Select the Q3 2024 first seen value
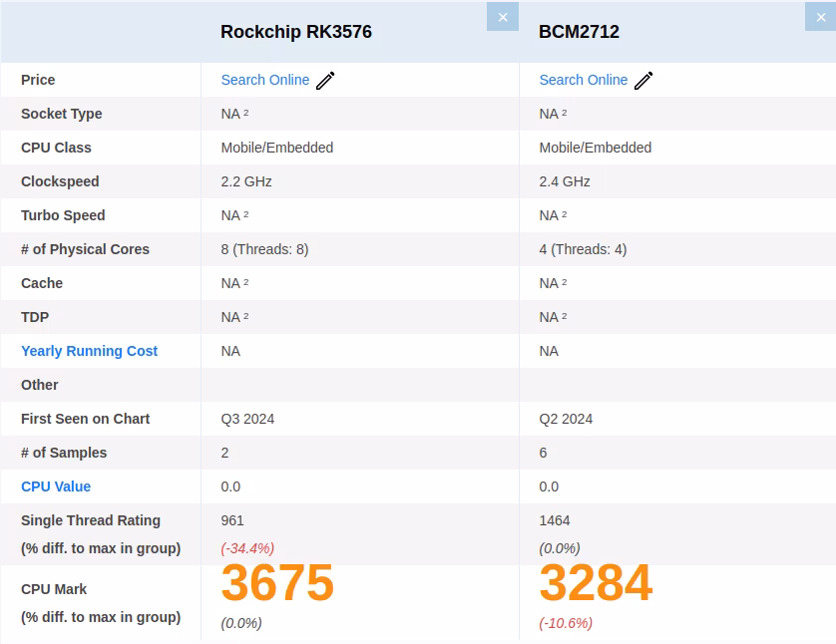 [x=247, y=419]
